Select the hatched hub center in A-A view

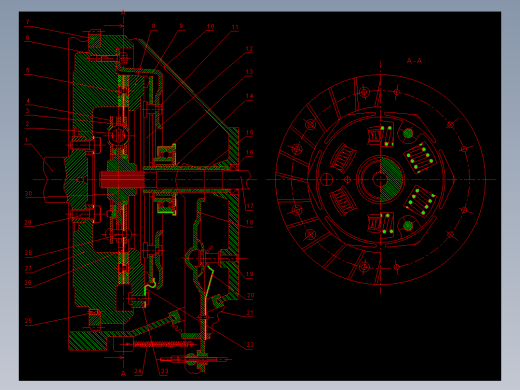click(x=391, y=180)
